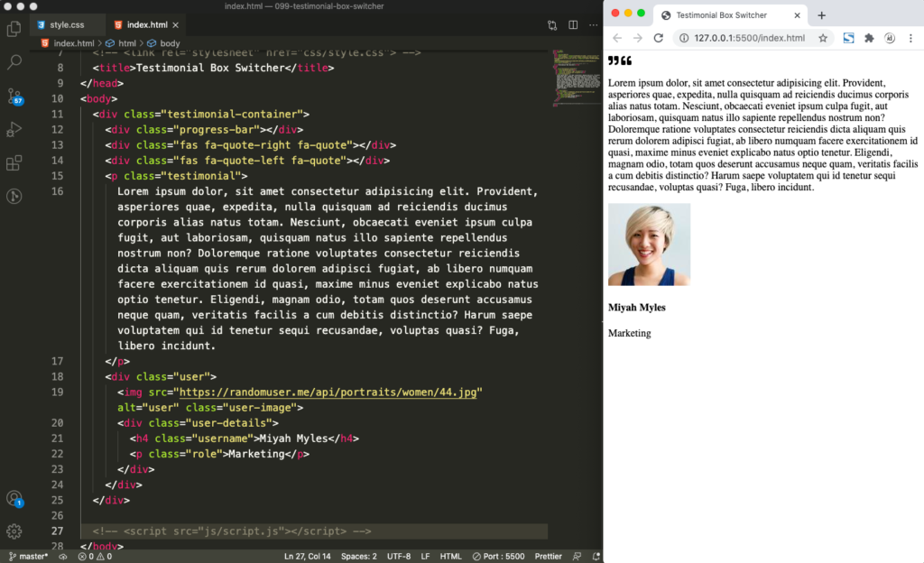924x563 pixels.
Task: Click the Open Changes compare icon in the editor toolbar
Action: coord(552,24)
